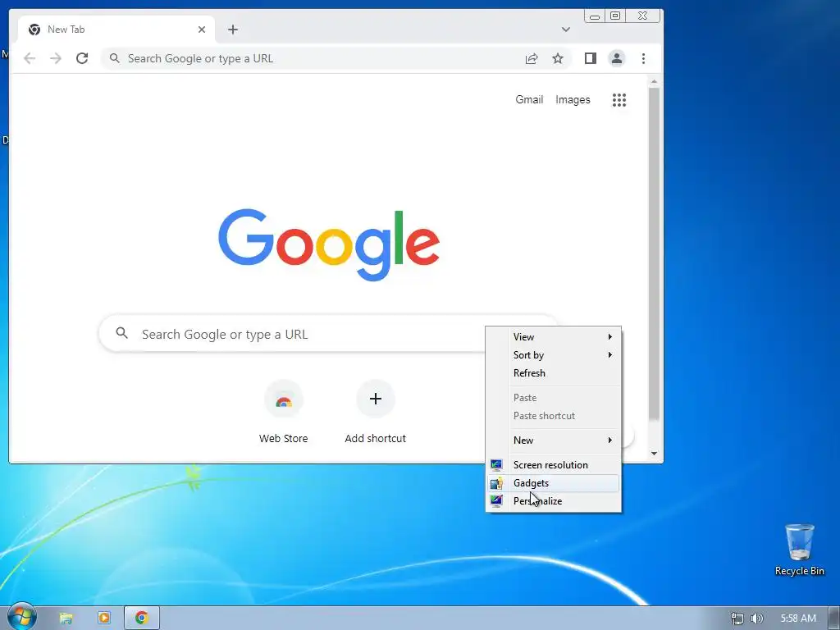840x630 pixels.
Task: Open the Web Store shortcut tile
Action: [x=283, y=399]
